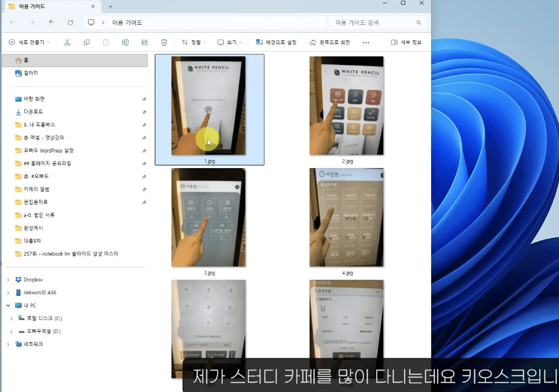
Task: Open 대륭8차 folder
Action: (32, 241)
